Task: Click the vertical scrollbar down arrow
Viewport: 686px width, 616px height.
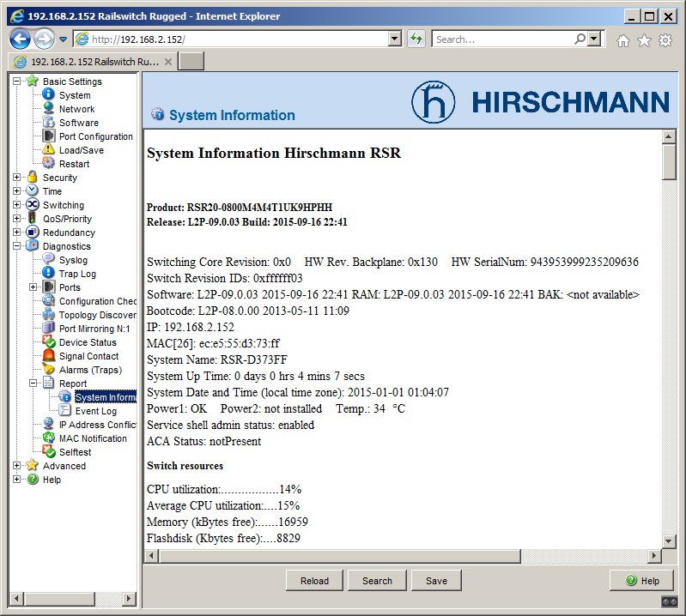Action: pos(668,541)
